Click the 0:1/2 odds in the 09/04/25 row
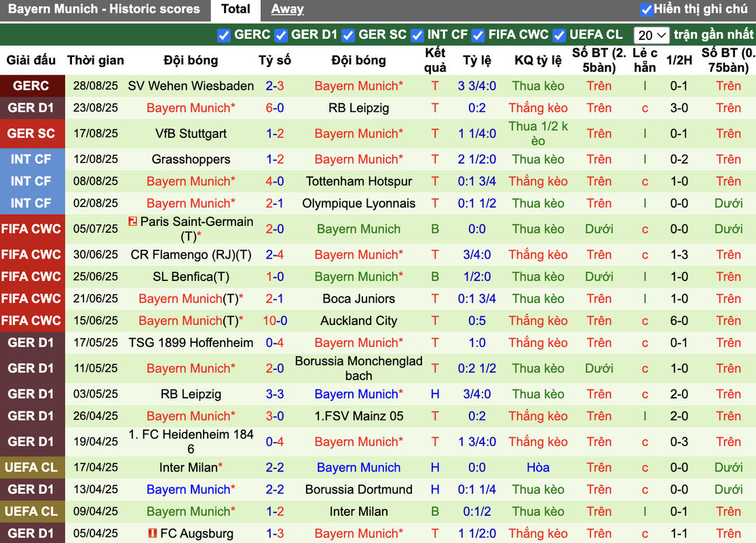Viewport: 756px width, 543px height. (x=477, y=512)
